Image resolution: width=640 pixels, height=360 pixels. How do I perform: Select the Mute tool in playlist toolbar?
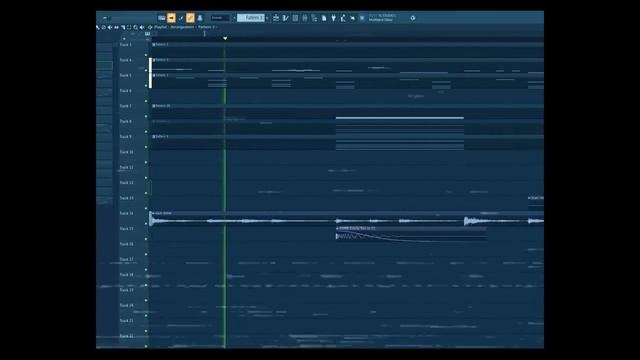point(110,27)
